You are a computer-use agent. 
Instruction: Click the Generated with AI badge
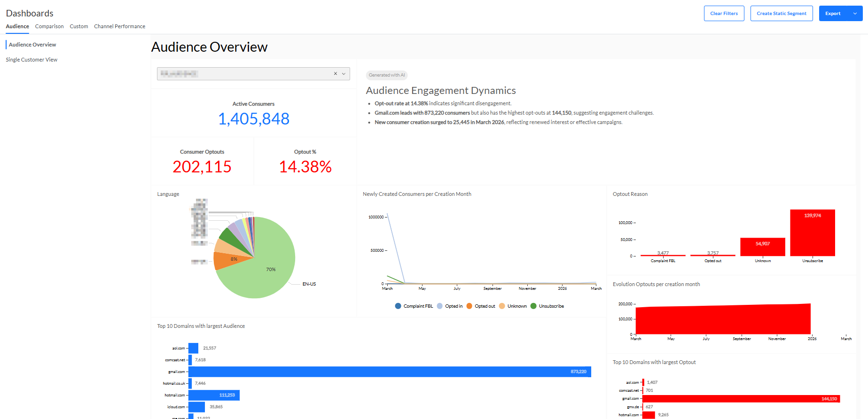coord(387,75)
